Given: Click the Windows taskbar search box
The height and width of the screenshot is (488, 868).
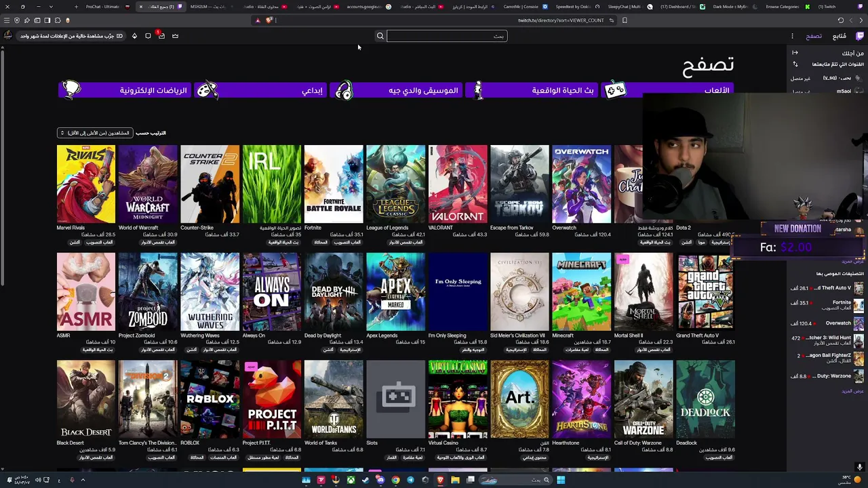Looking at the screenshot, I should (x=517, y=481).
